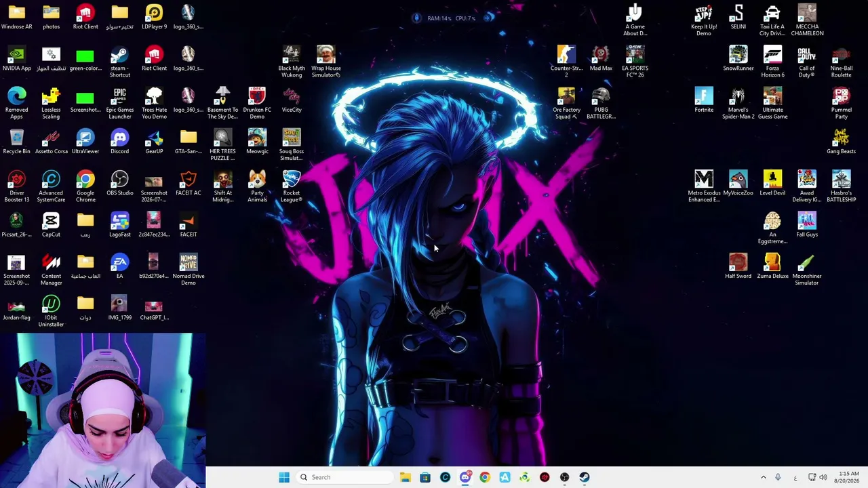
Task: Open Counter-Strike 2 shortcut
Action: point(566,62)
